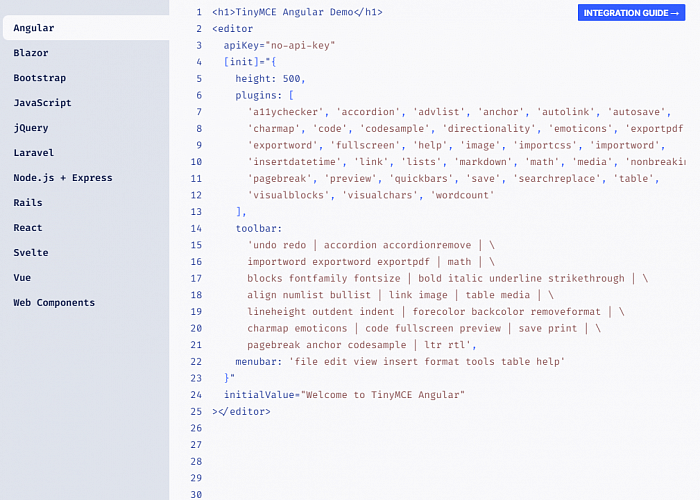Show the Web Components example

pyautogui.click(x=54, y=303)
